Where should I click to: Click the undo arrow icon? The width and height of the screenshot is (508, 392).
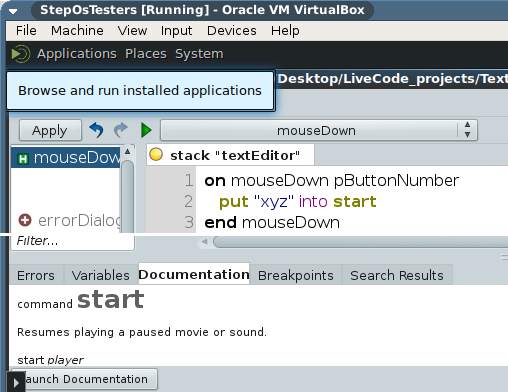coord(96,130)
